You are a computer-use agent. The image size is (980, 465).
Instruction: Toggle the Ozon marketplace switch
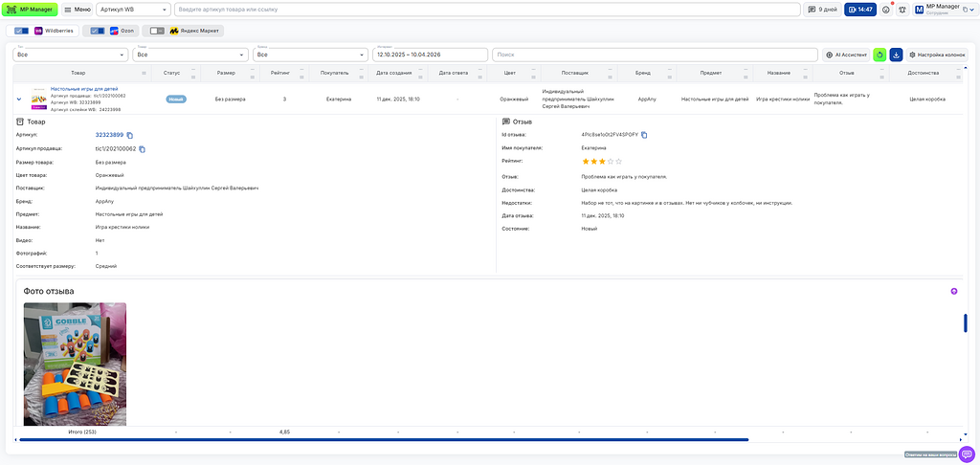pos(97,31)
